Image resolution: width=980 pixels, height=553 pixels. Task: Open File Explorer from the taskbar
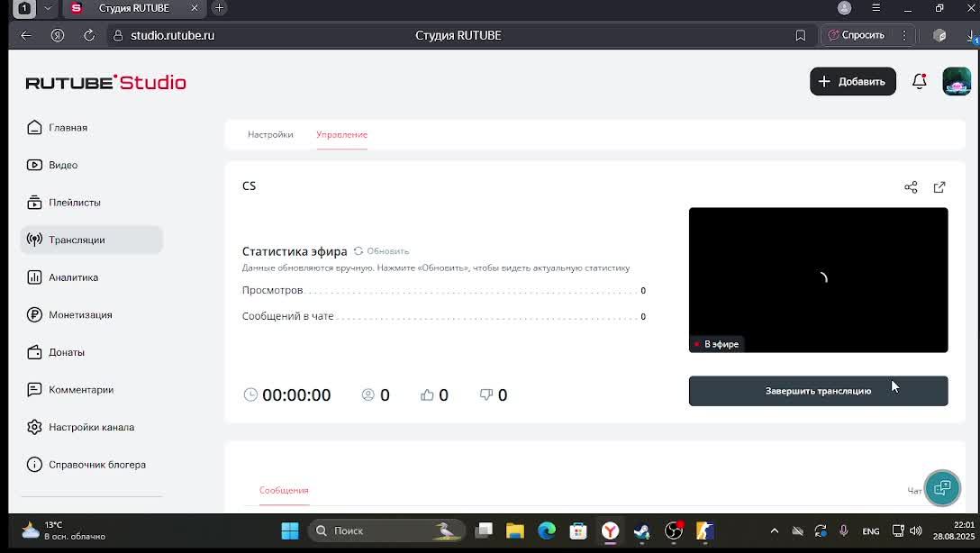515,530
